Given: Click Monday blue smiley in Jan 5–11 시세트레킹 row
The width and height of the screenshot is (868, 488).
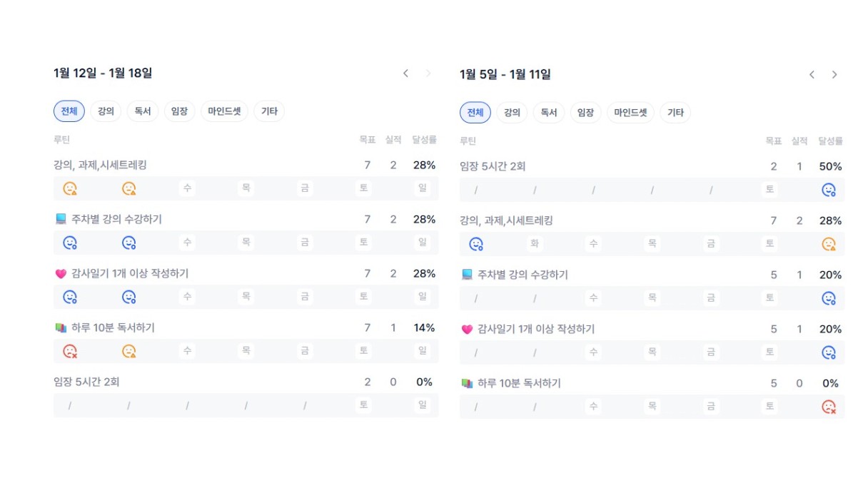Looking at the screenshot, I should pos(476,244).
